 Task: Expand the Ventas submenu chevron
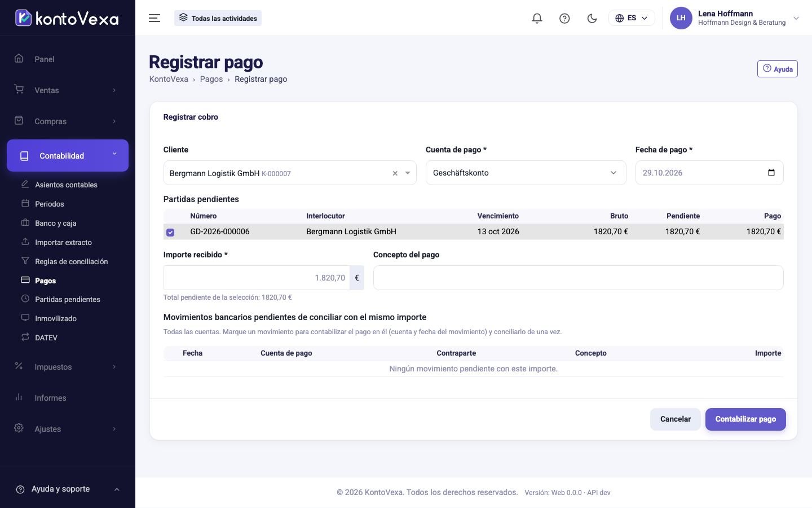pyautogui.click(x=114, y=90)
